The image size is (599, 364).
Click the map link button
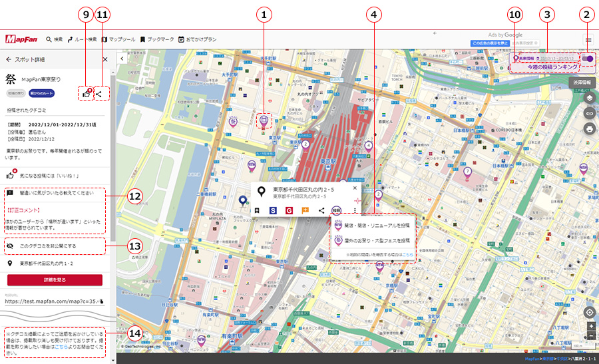point(590,113)
